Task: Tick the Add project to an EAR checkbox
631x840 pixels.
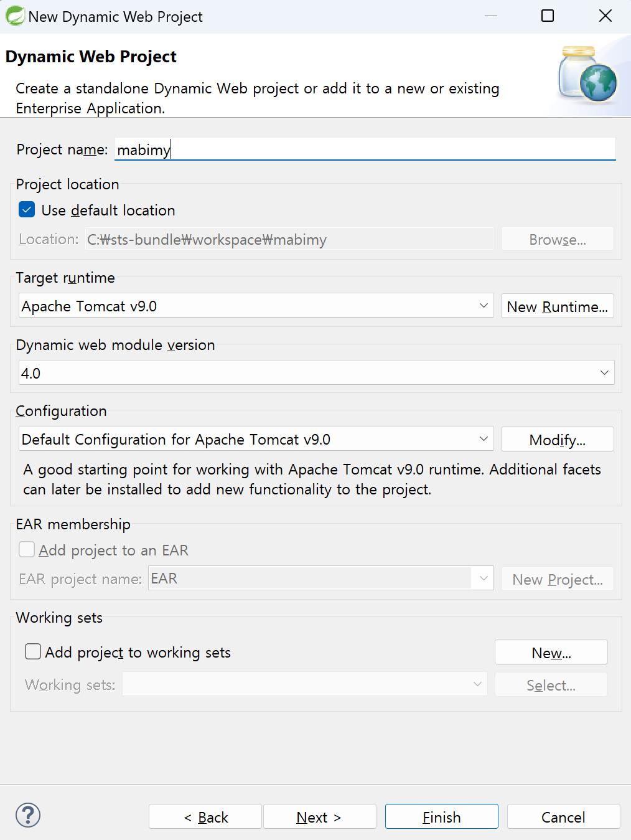Action: point(27,549)
